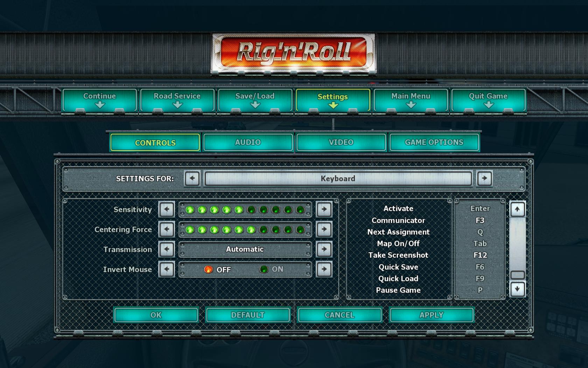Click the F9 key binding
The width and height of the screenshot is (588, 368).
pos(480,279)
